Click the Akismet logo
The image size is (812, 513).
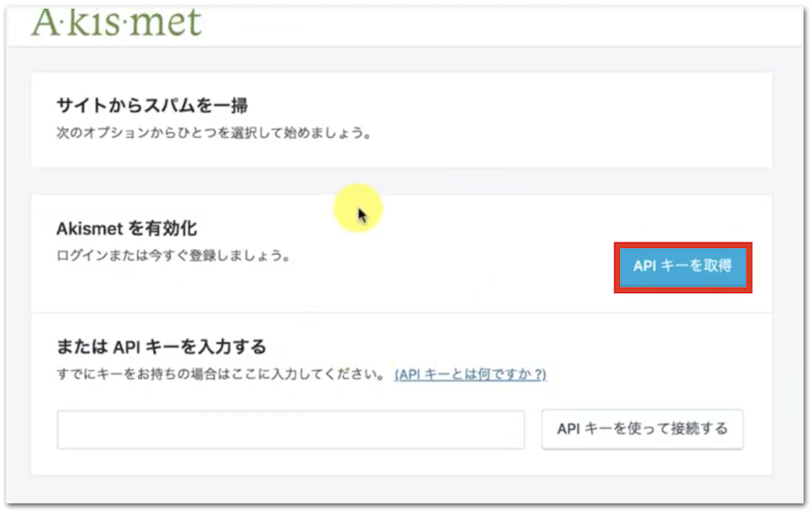tap(115, 22)
